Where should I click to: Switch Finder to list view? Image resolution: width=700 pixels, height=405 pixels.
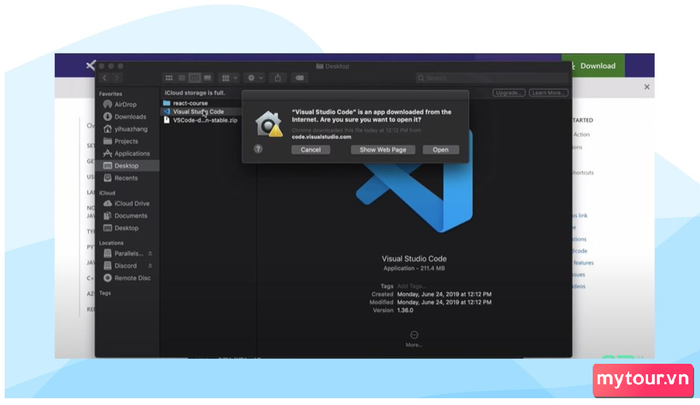click(182, 78)
